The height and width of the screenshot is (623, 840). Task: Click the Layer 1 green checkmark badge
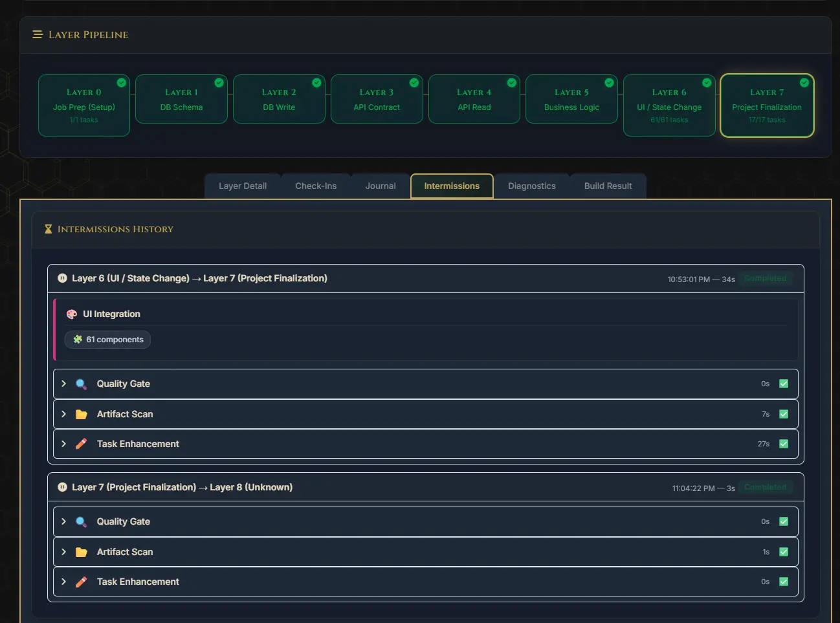pyautogui.click(x=219, y=83)
